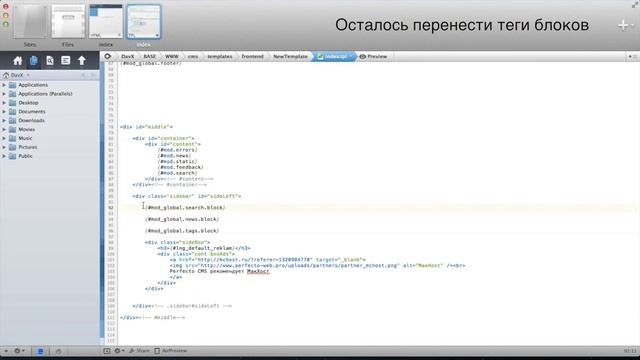Open the DavX home folder dropdown

(x=16, y=75)
